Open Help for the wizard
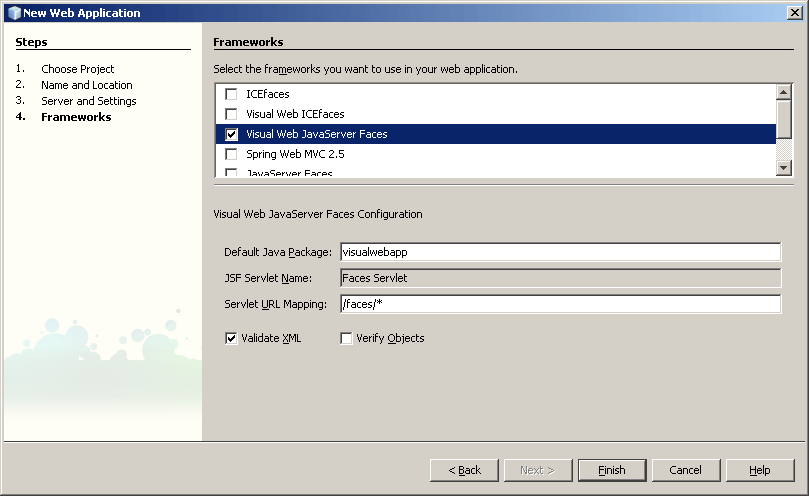The width and height of the screenshot is (809, 496). (760, 470)
